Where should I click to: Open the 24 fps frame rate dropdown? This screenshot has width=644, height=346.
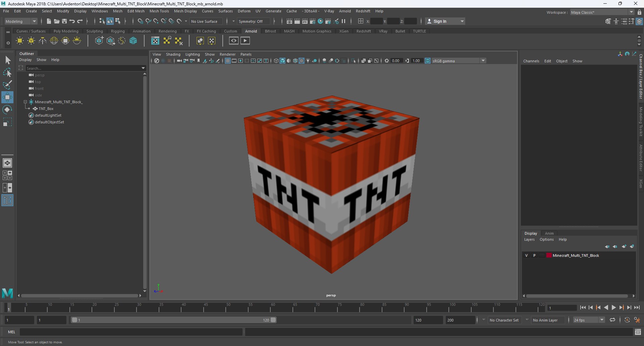(589, 320)
